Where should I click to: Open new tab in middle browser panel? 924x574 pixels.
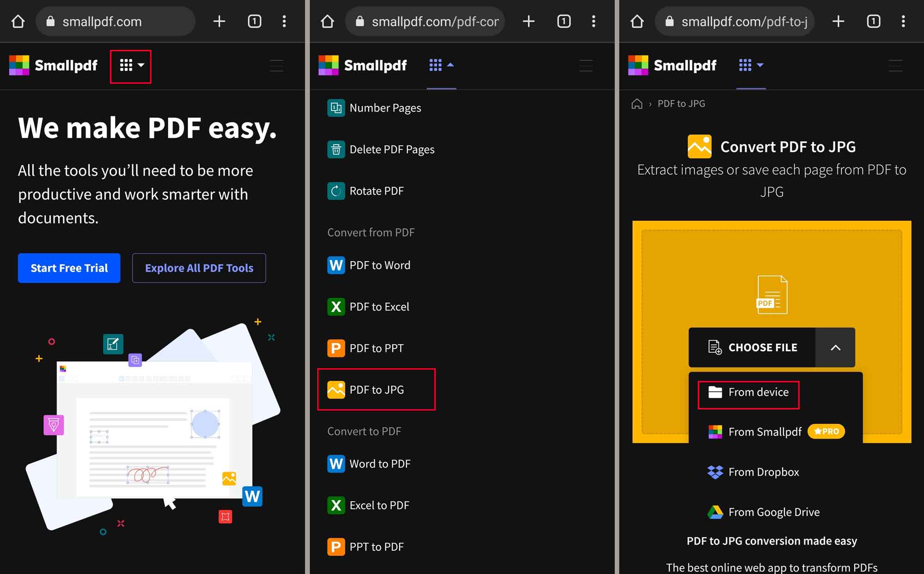[529, 21]
